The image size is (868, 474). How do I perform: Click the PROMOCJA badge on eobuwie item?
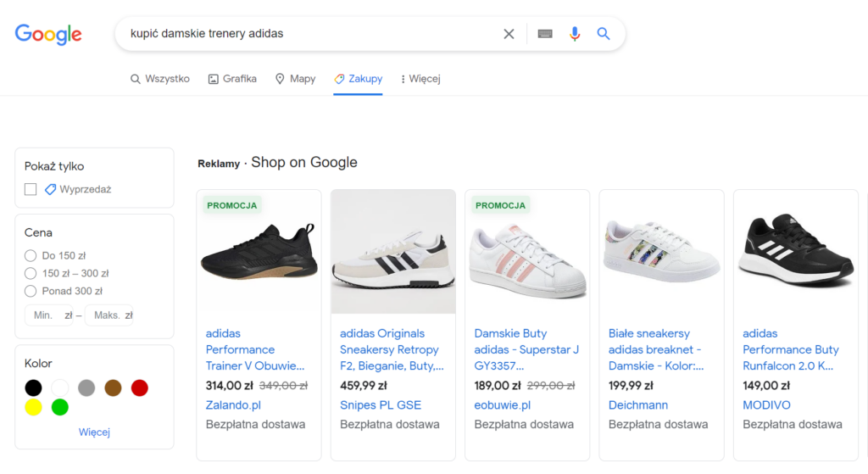click(500, 205)
